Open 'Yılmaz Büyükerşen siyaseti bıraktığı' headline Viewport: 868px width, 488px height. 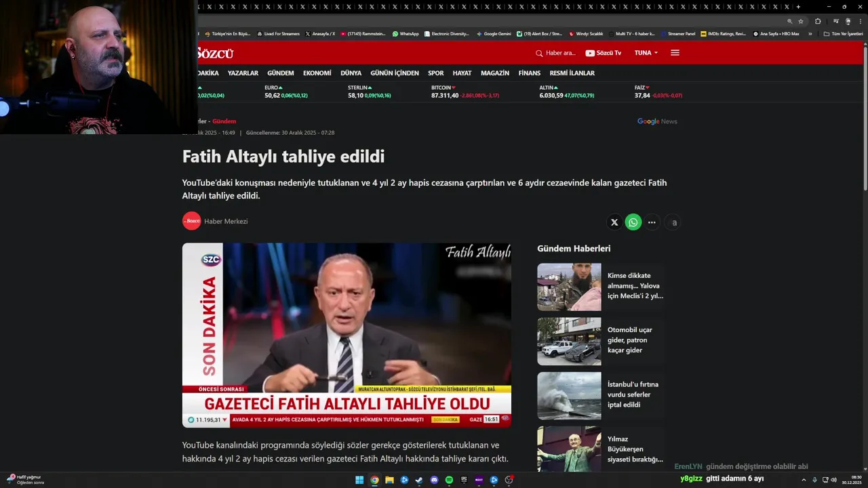pos(635,449)
